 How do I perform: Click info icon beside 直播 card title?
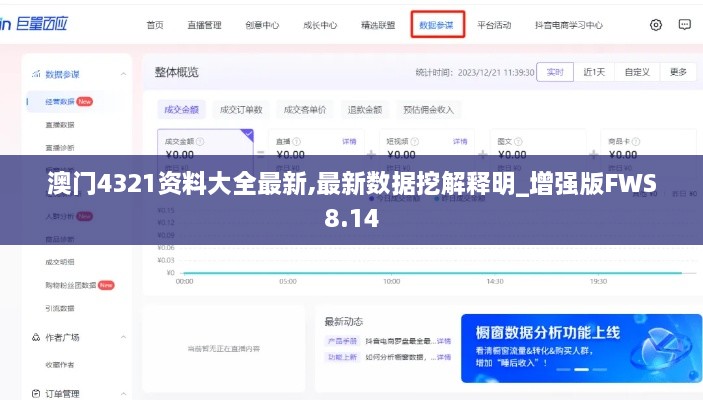point(296,142)
